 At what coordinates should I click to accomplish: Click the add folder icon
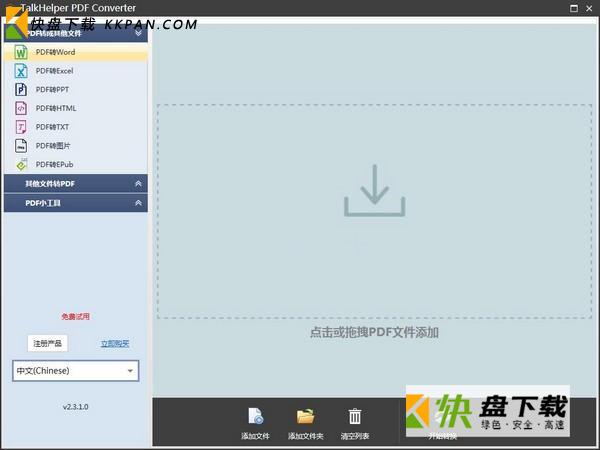click(x=305, y=416)
